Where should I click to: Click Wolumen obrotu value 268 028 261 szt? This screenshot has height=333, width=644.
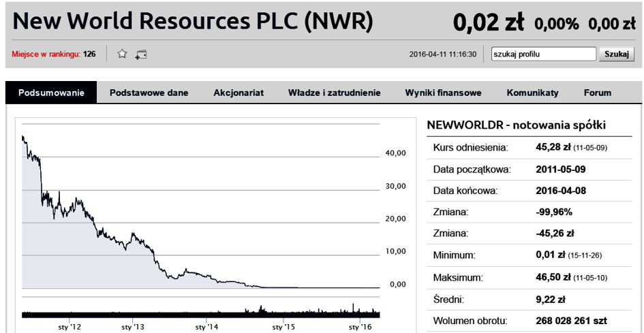click(571, 321)
